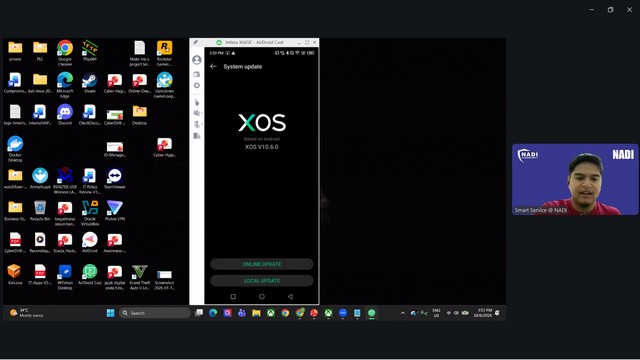Open the Desktop folder shortcut on desktop
This screenshot has height=360, width=640.
click(140, 115)
